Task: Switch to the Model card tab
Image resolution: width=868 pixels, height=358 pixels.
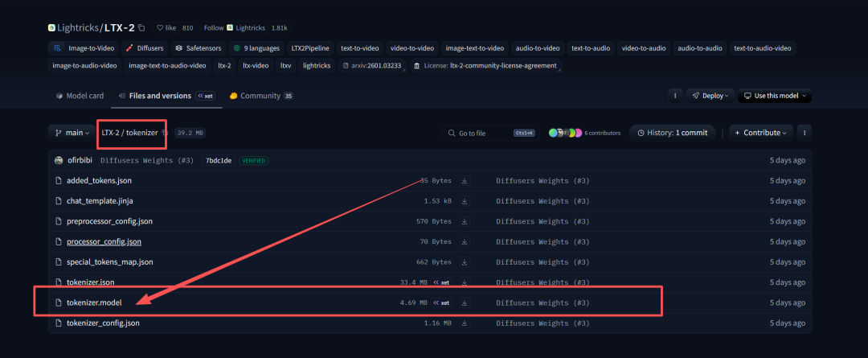Action: (80, 96)
